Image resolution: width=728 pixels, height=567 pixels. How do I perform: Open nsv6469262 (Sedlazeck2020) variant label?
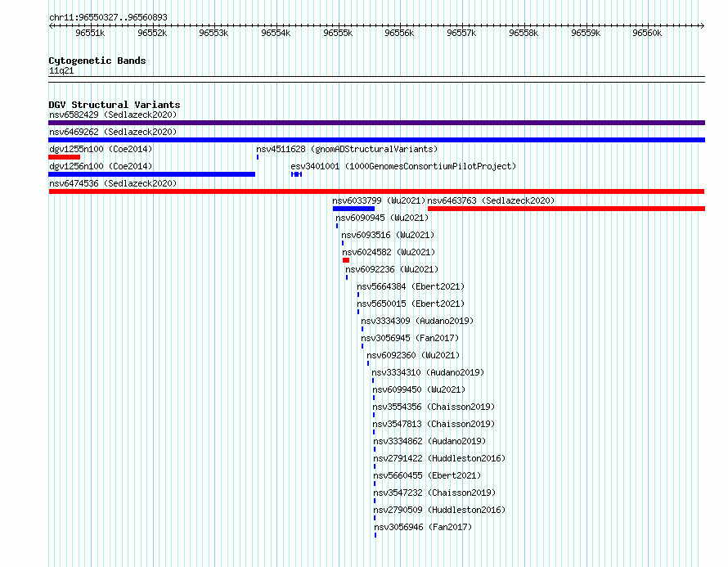pos(113,132)
